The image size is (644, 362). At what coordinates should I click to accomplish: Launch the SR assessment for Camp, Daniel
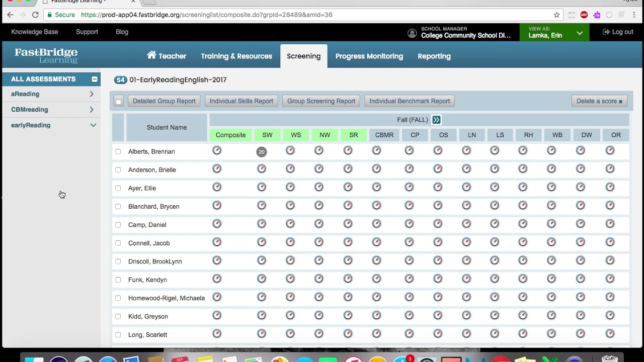[x=348, y=224]
